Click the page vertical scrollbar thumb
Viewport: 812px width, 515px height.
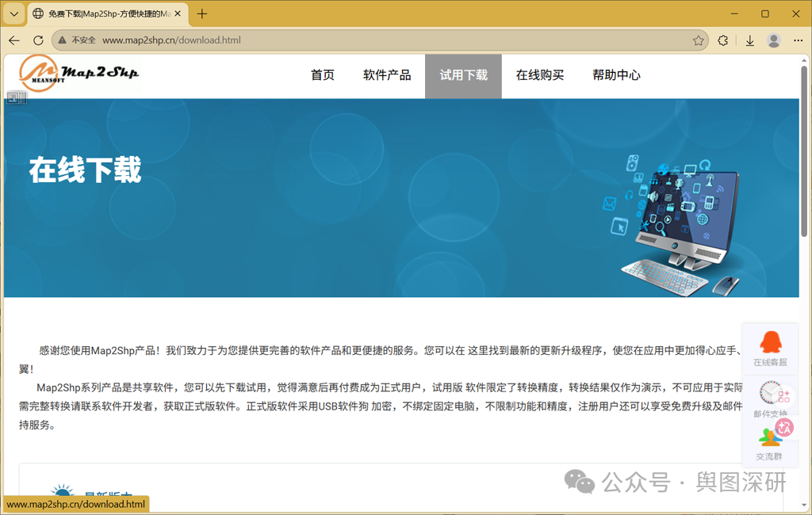804,151
